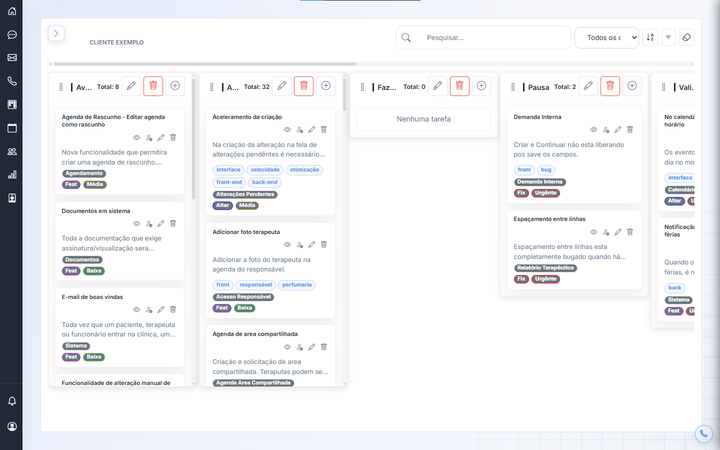Screen dimensions: 720x450
Task: Click the 'back-end' tag
Action: 265,182
